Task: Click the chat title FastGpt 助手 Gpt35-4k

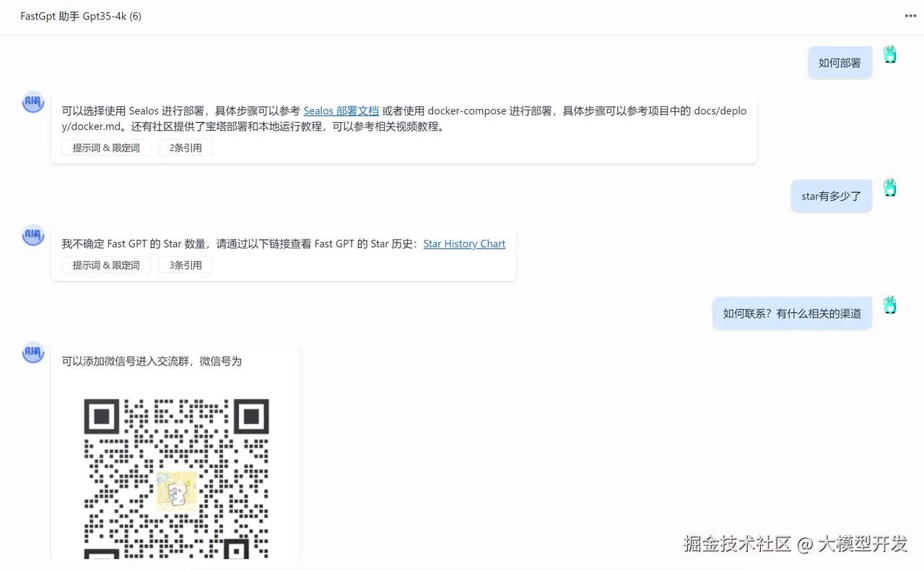Action: (x=81, y=16)
